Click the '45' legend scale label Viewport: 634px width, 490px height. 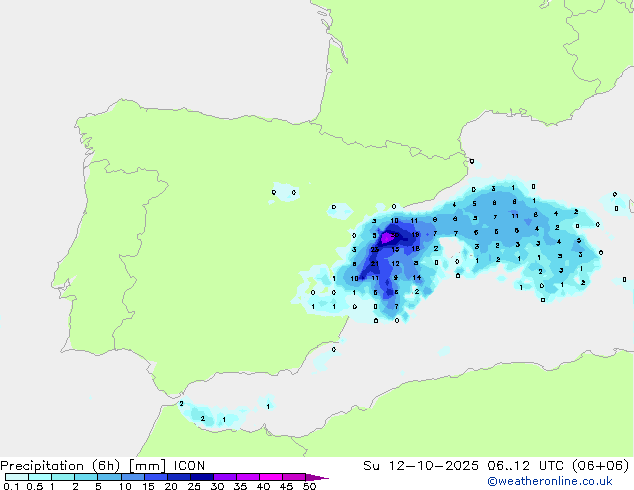(286, 486)
